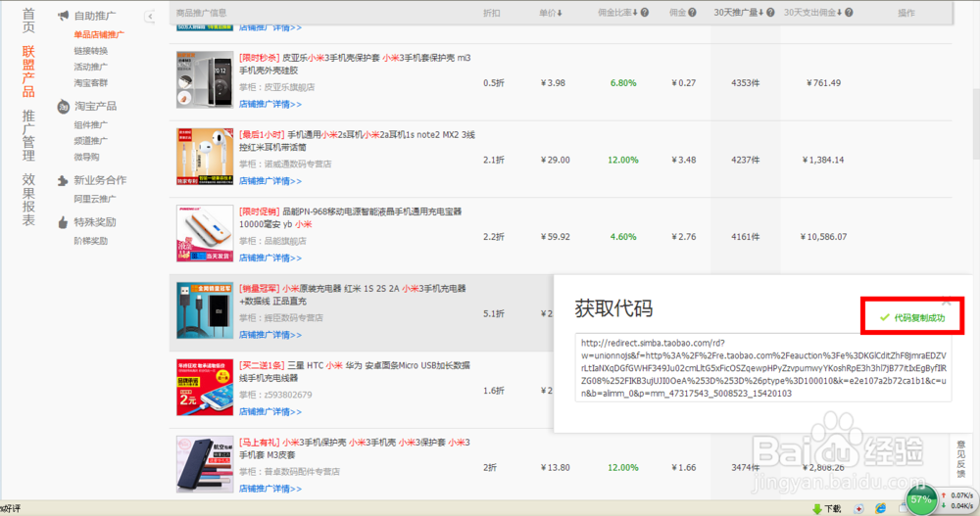Select 活动推广 in sidebar
Screen dimensions: 980x516
pos(90,67)
